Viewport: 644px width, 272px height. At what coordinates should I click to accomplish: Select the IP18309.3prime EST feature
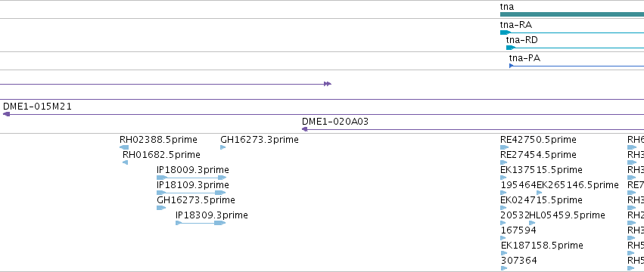tap(201, 223)
